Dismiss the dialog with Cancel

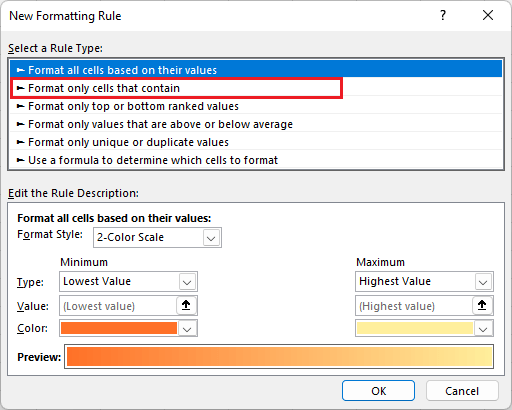(462, 391)
